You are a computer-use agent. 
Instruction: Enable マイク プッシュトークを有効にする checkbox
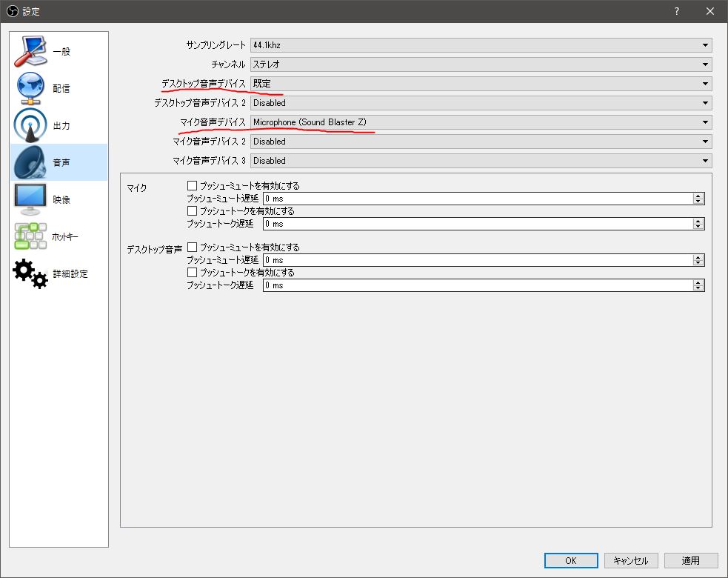[x=192, y=211]
